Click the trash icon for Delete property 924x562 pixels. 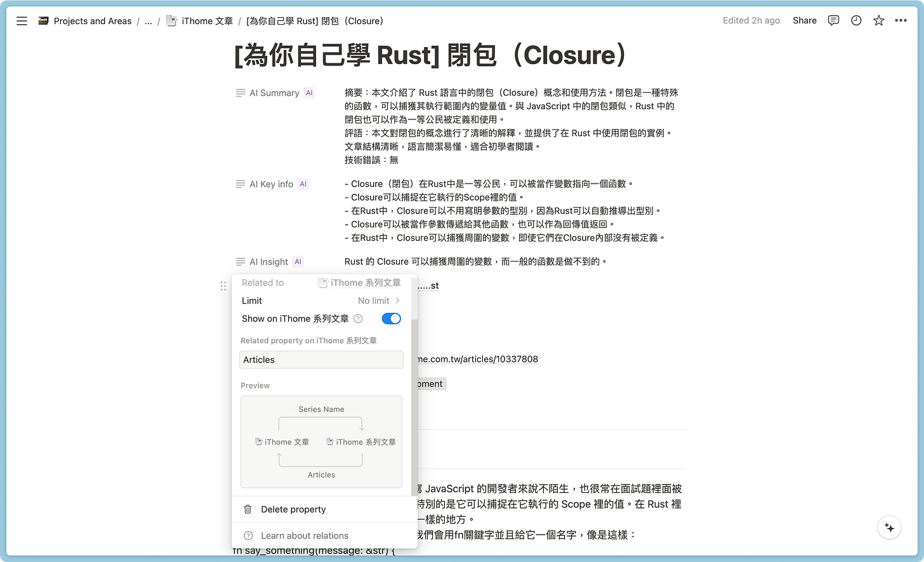(x=248, y=509)
